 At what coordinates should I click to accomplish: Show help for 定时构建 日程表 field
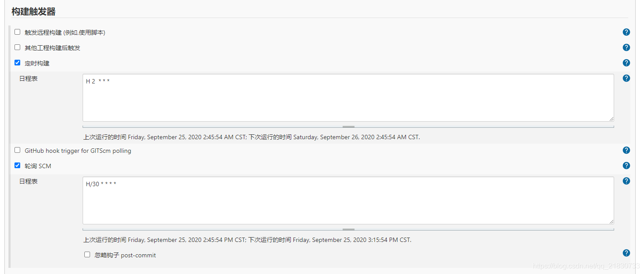pos(626,78)
